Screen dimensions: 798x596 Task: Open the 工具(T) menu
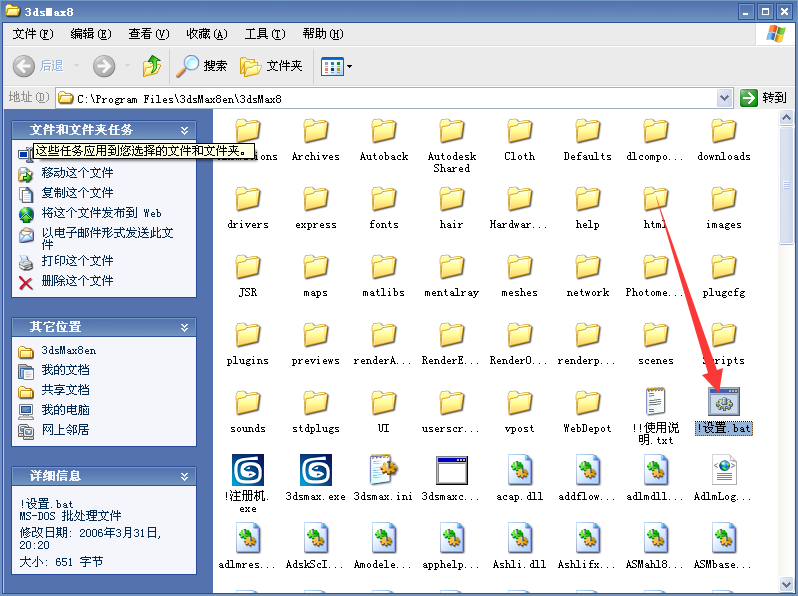[265, 34]
